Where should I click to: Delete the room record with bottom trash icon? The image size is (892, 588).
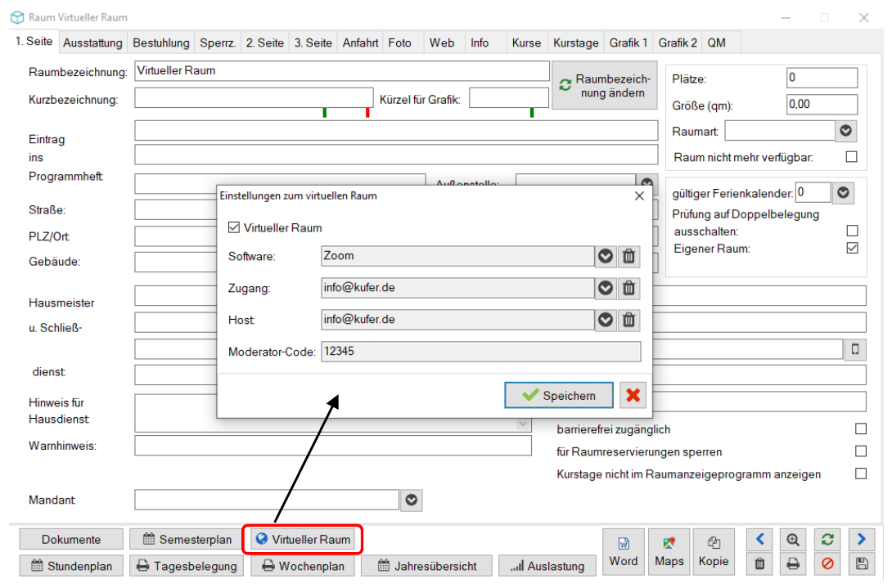pyautogui.click(x=760, y=563)
